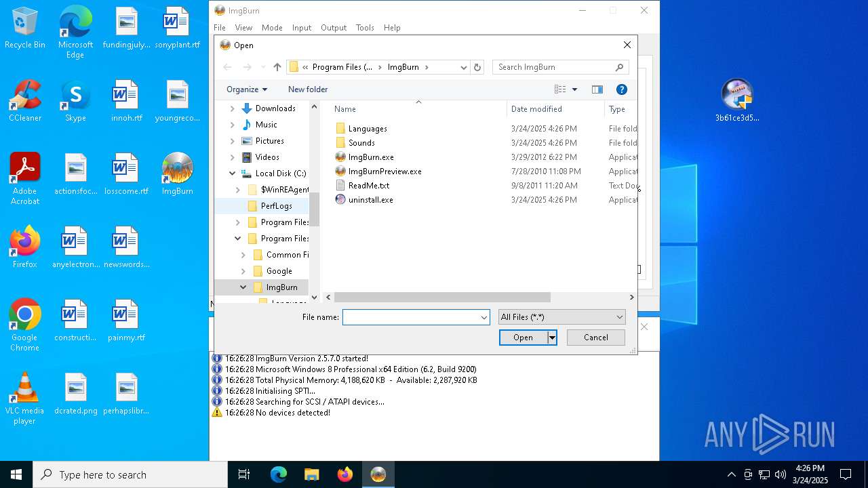The width and height of the screenshot is (868, 488).
Task: Open the Input menu in ImgBurn
Action: pyautogui.click(x=302, y=28)
